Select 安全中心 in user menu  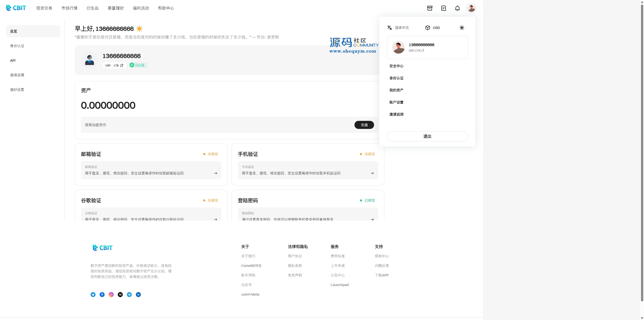point(396,66)
